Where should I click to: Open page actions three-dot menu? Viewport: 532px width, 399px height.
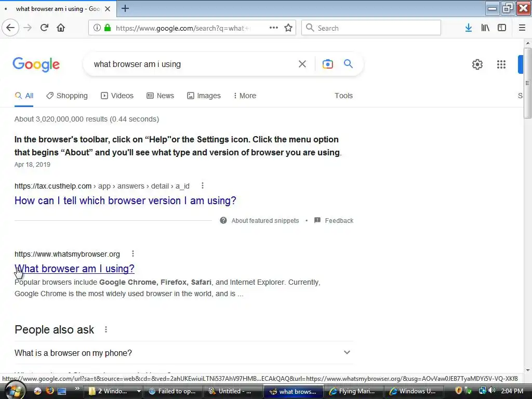point(274,28)
